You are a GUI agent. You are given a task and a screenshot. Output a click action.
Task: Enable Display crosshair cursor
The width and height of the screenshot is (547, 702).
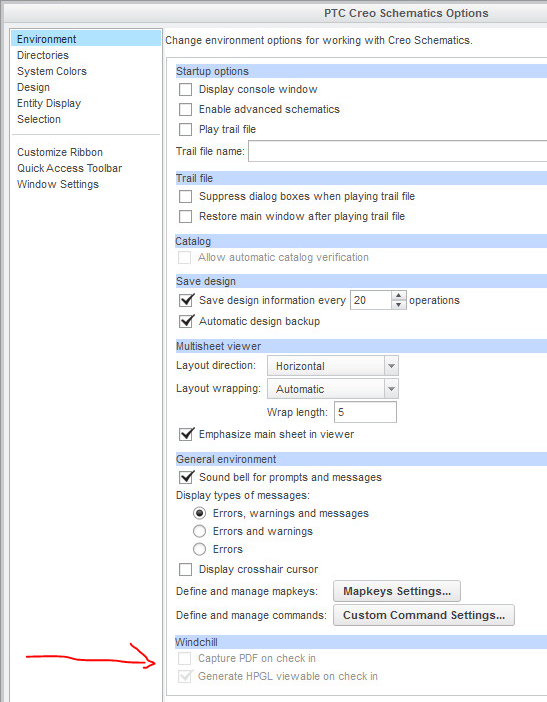point(185,569)
